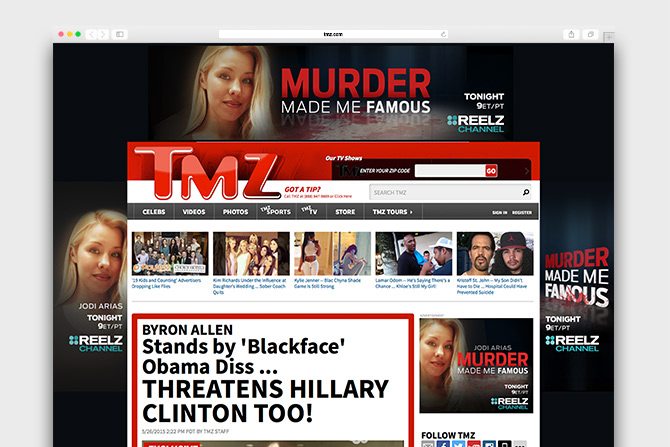Click the zip code input field

coord(450,171)
